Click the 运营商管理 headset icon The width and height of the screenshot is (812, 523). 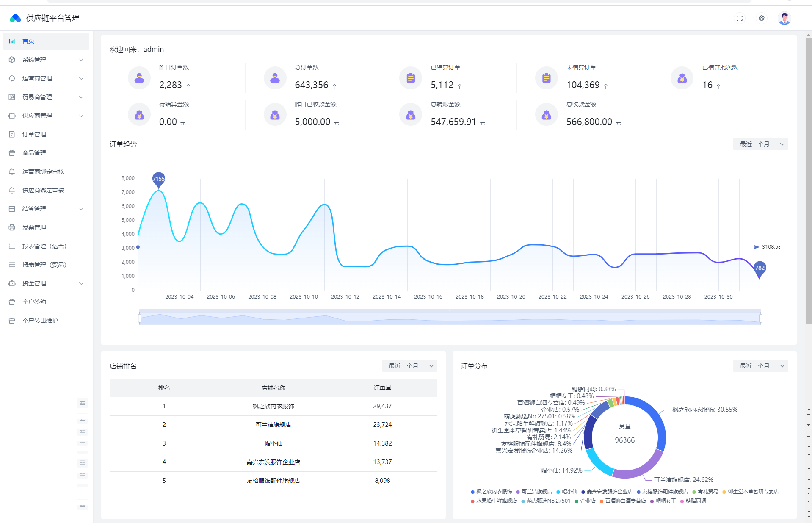click(x=12, y=78)
